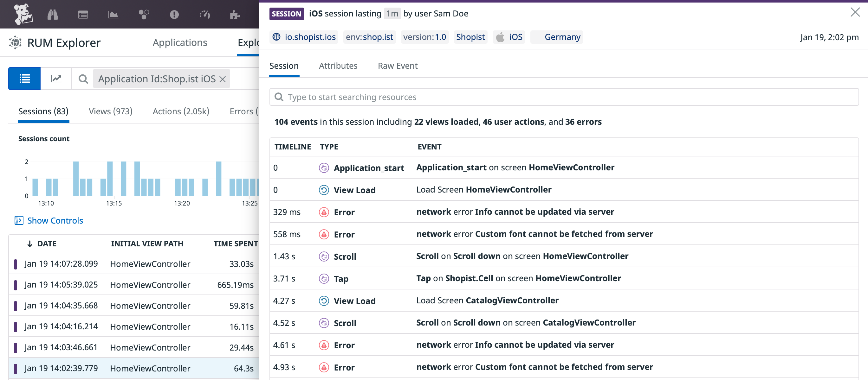Click the alerts/notification bell icon
This screenshot has width=868, height=380.
pyautogui.click(x=173, y=14)
